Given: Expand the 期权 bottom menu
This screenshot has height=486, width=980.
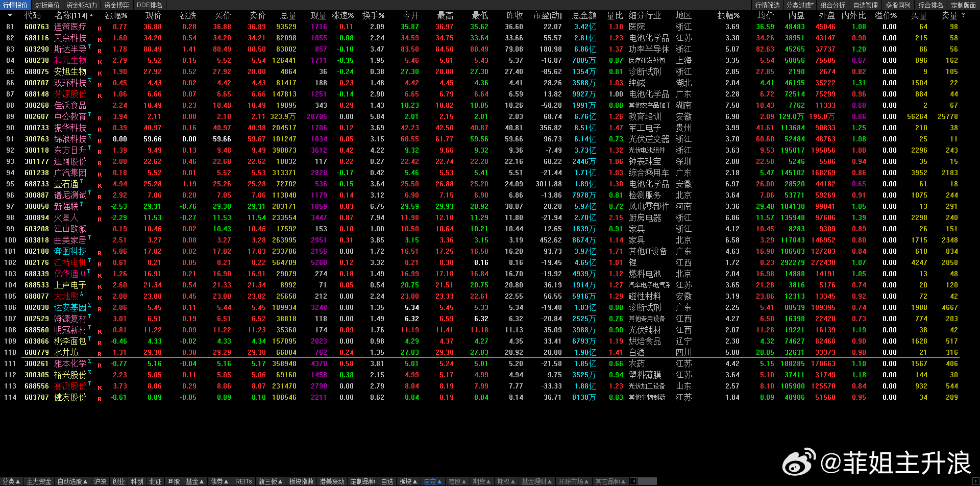Looking at the screenshot, I should point(507,481).
